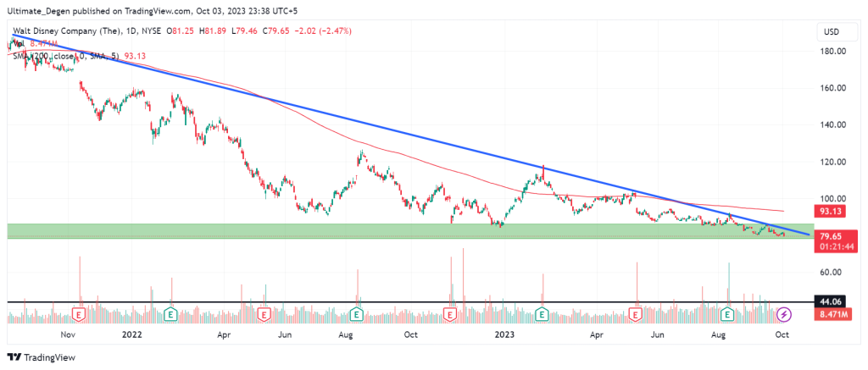Click the 93.13 SMA price label on axis
This screenshot has height=370, width=868.
(829, 211)
